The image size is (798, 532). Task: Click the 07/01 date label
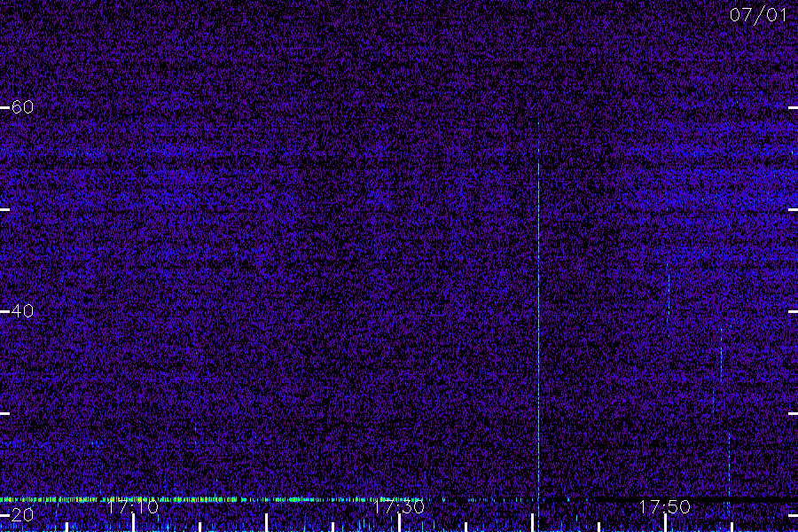point(758,15)
